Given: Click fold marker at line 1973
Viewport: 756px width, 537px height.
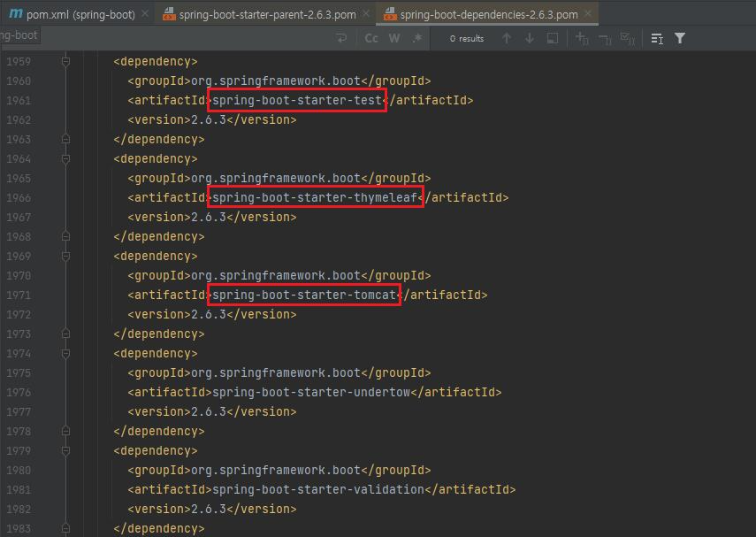Looking at the screenshot, I should (66, 334).
